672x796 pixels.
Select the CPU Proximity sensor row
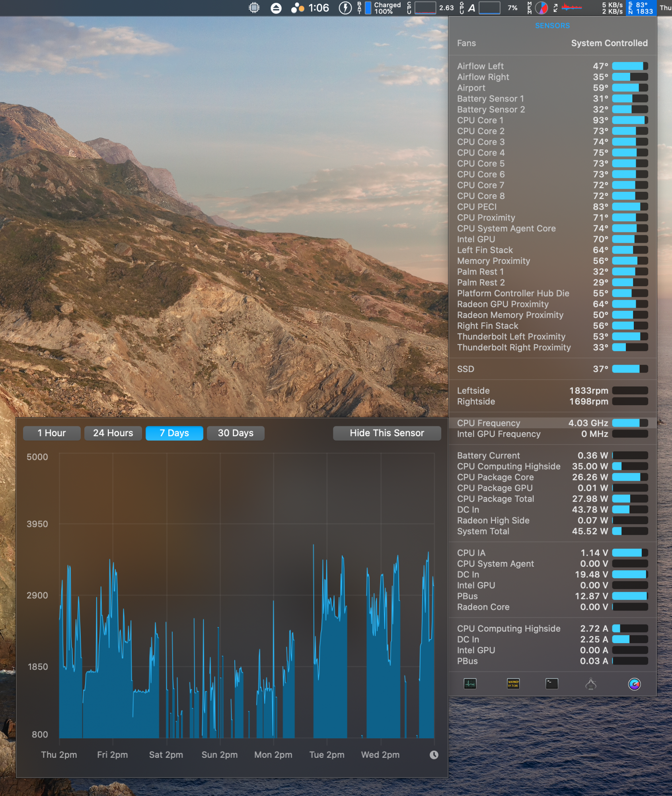[x=552, y=217]
